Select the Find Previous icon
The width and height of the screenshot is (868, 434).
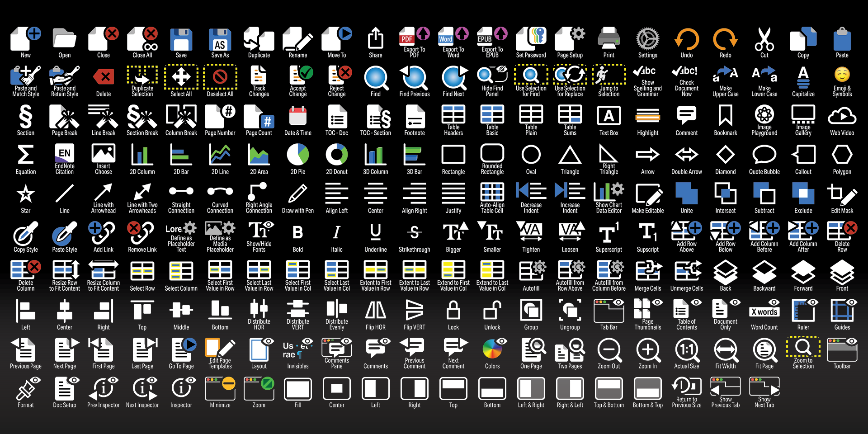tap(415, 78)
